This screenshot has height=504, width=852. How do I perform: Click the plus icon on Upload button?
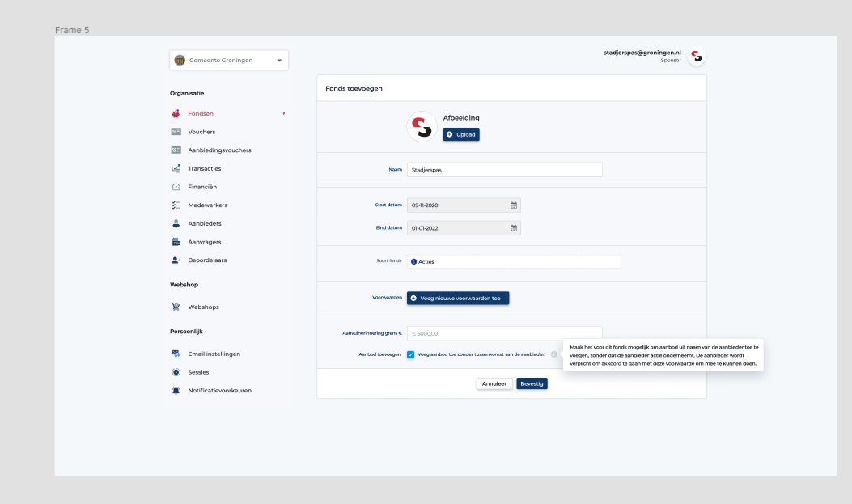449,134
